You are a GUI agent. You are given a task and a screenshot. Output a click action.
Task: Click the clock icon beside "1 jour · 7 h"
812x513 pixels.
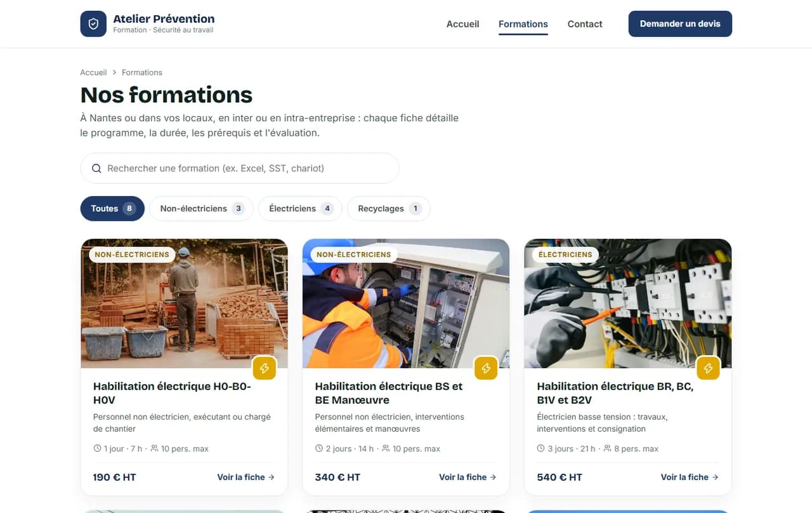(98, 449)
